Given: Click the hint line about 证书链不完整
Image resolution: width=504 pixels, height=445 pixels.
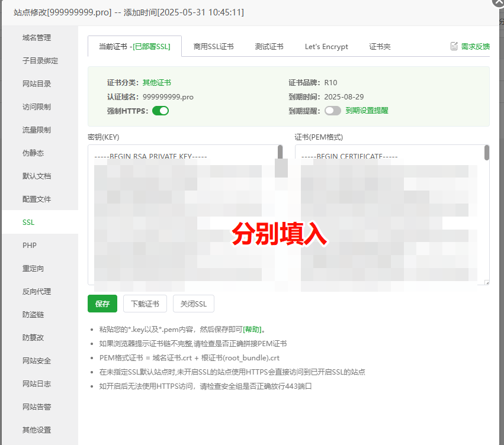Looking at the screenshot, I should point(193,344).
